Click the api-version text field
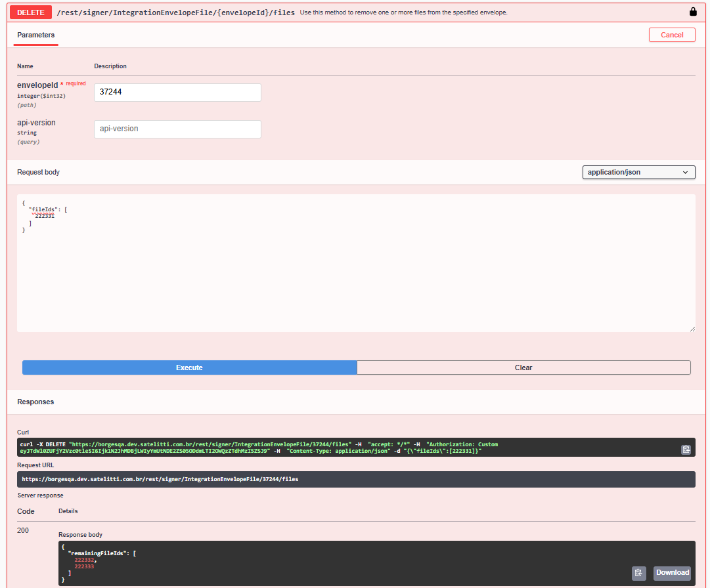 [x=177, y=129]
